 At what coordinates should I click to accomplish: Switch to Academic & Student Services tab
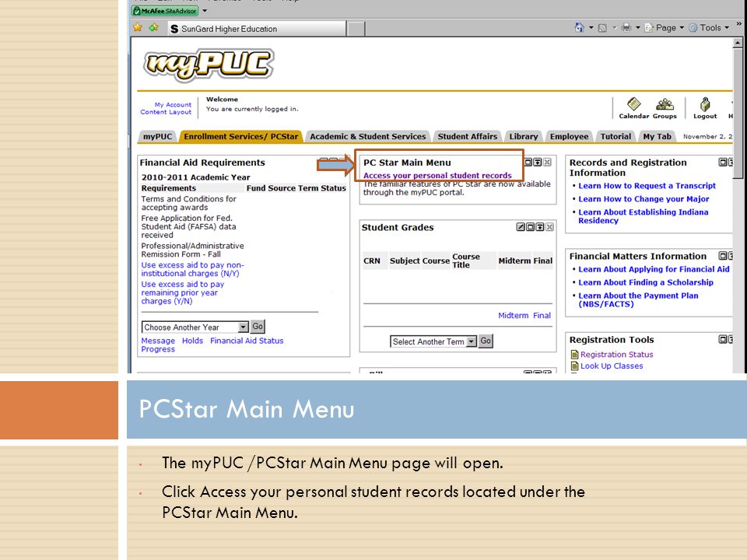click(368, 137)
